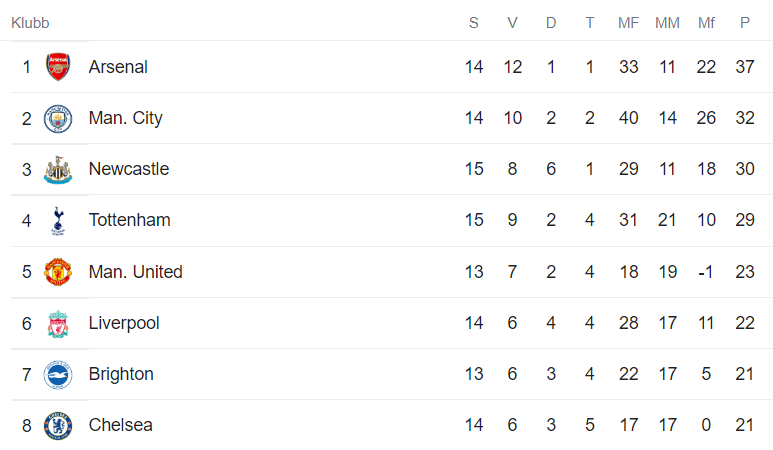773x450 pixels.
Task: Click the Arsenal club crest
Action: [58, 67]
